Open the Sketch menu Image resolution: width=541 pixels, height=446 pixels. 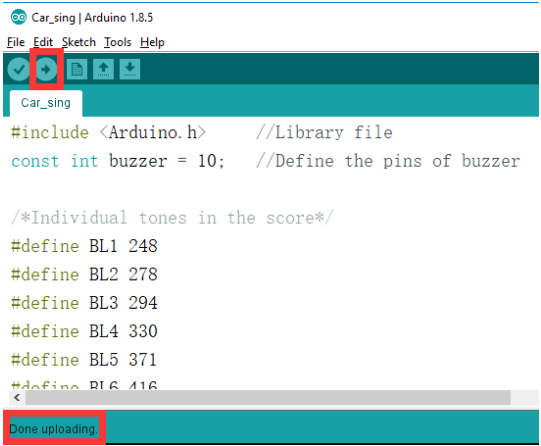coord(79,42)
